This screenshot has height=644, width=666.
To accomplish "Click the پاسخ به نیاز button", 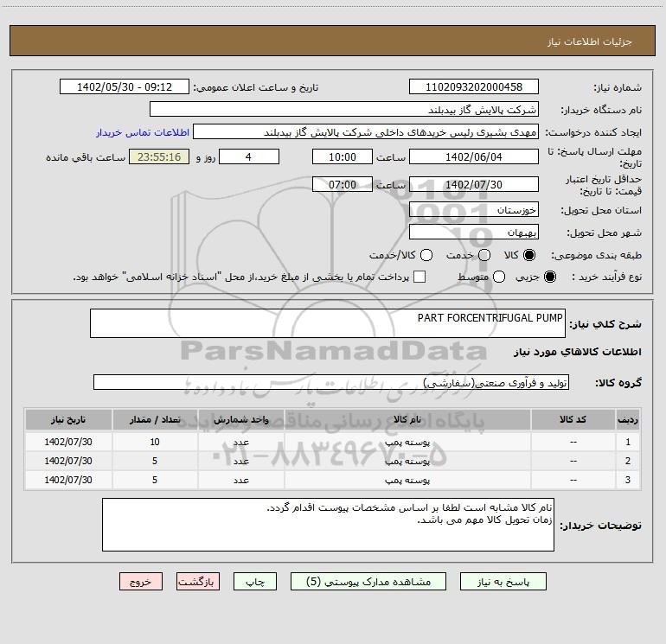I will click(503, 582).
